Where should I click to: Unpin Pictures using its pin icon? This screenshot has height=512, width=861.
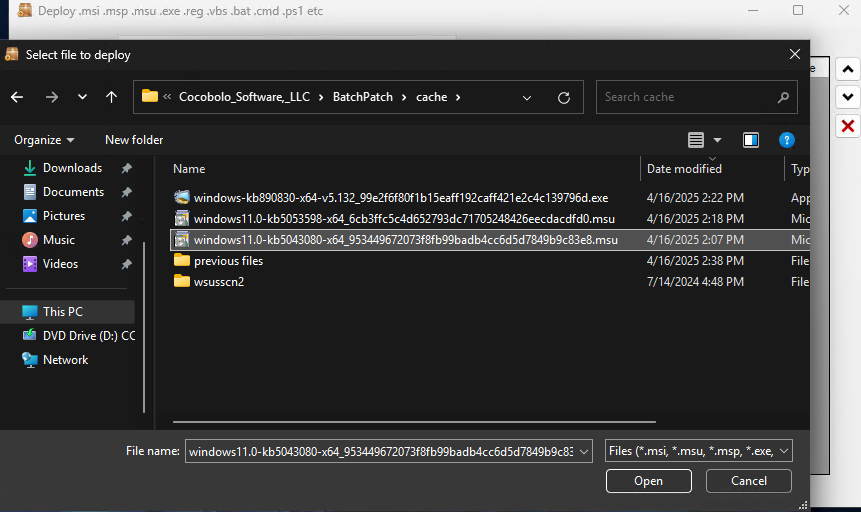(x=127, y=216)
